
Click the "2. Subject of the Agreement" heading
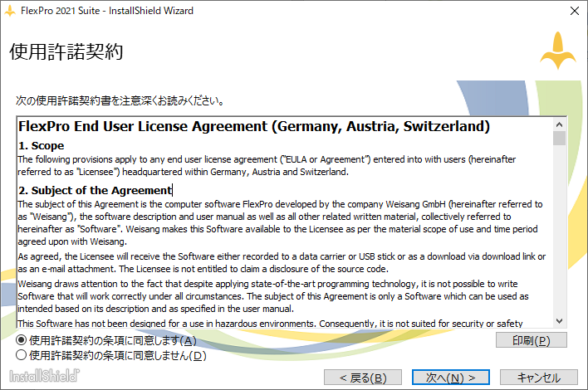click(x=95, y=191)
